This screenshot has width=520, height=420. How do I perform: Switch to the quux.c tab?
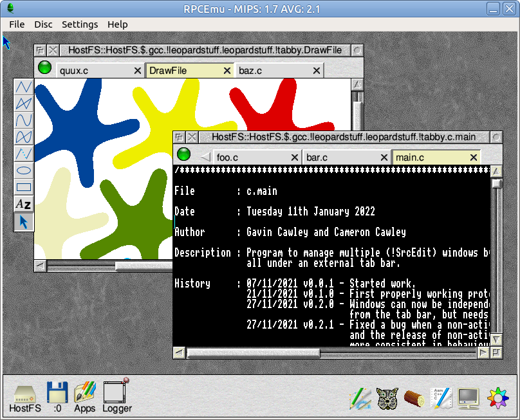[x=93, y=71]
